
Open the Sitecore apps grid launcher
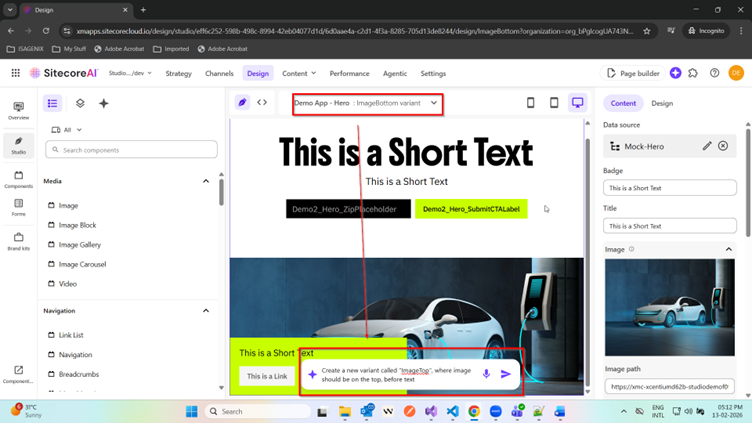point(15,73)
